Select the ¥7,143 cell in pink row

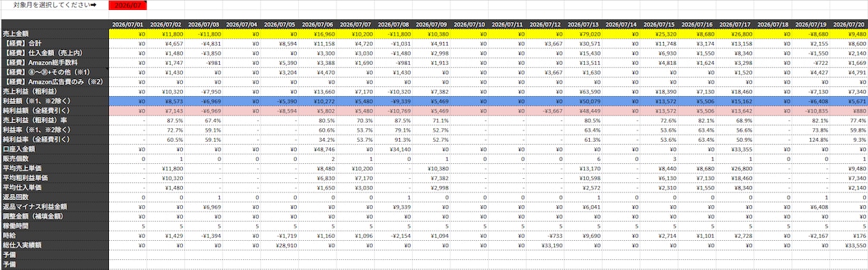pos(166,111)
